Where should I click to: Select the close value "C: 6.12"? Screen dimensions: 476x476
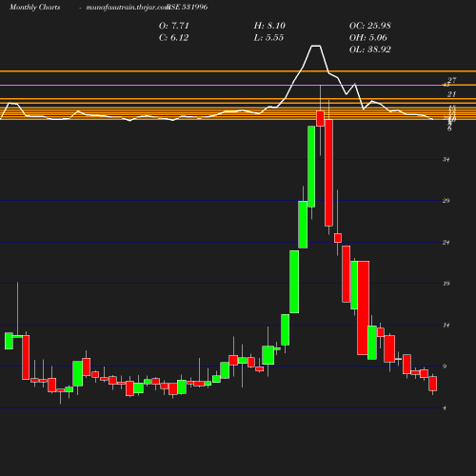(x=174, y=37)
